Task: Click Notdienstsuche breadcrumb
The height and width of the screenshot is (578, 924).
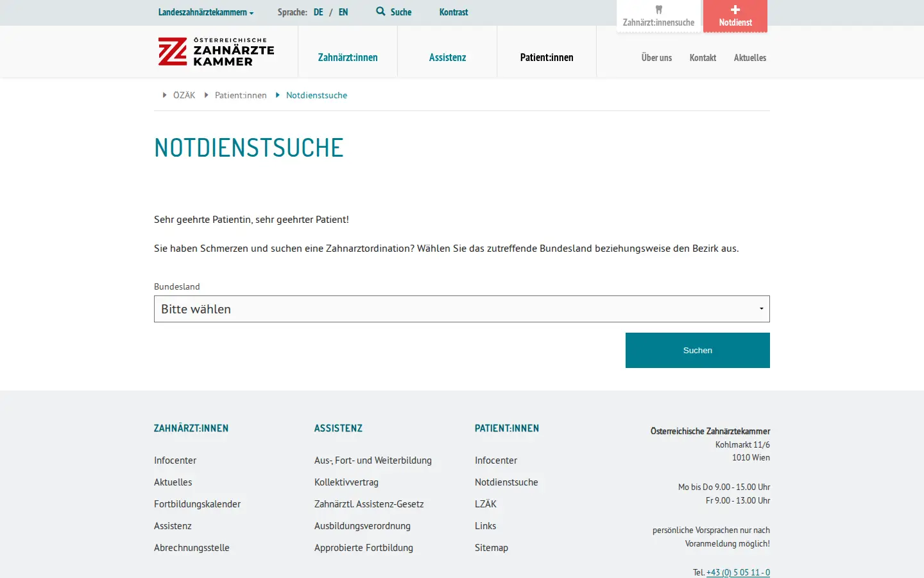Action: click(x=316, y=95)
